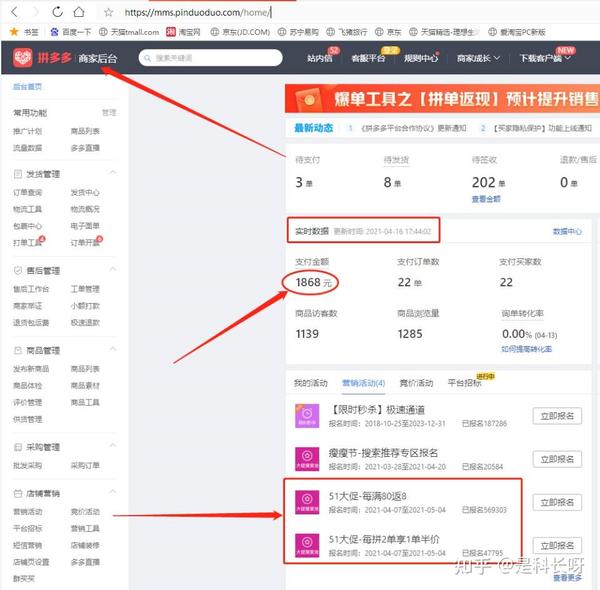
Task: Open 淘宝网 bookmark
Action: pyautogui.click(x=183, y=32)
